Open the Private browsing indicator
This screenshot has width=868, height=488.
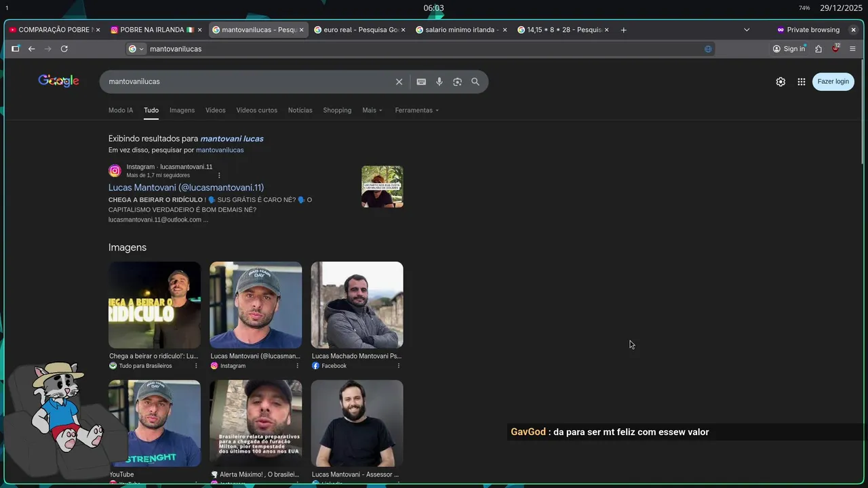(808, 30)
